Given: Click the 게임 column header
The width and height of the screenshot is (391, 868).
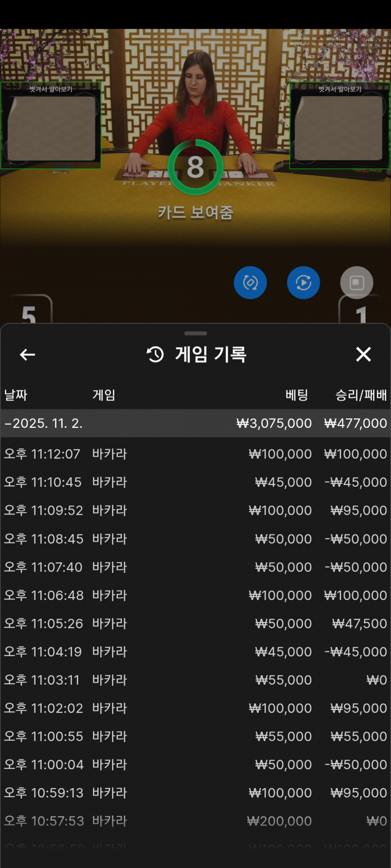Looking at the screenshot, I should 104,395.
